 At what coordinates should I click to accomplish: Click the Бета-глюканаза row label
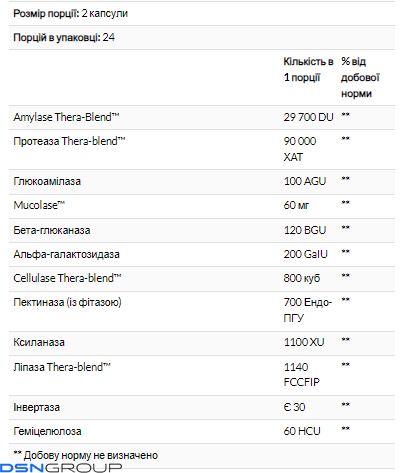pyautogui.click(x=52, y=230)
